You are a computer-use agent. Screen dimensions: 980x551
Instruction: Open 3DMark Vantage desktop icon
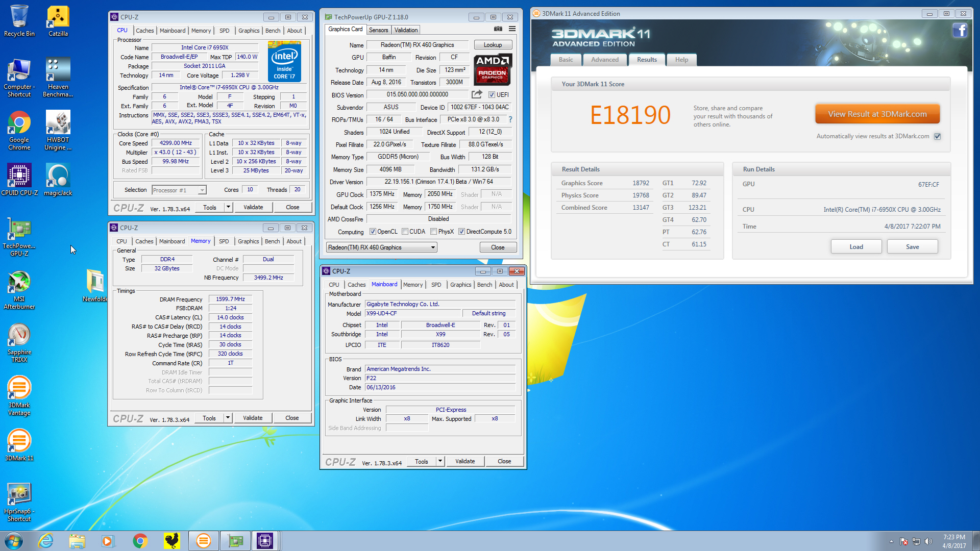(x=19, y=396)
